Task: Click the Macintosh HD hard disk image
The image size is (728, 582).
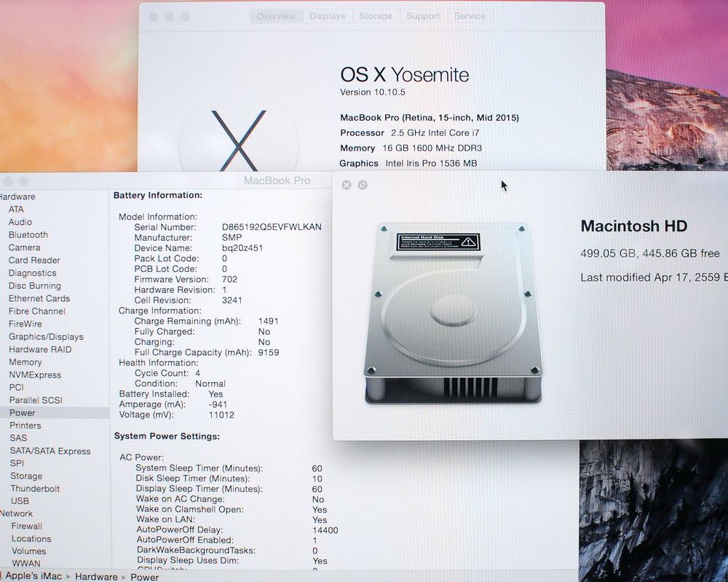Action: (x=453, y=314)
